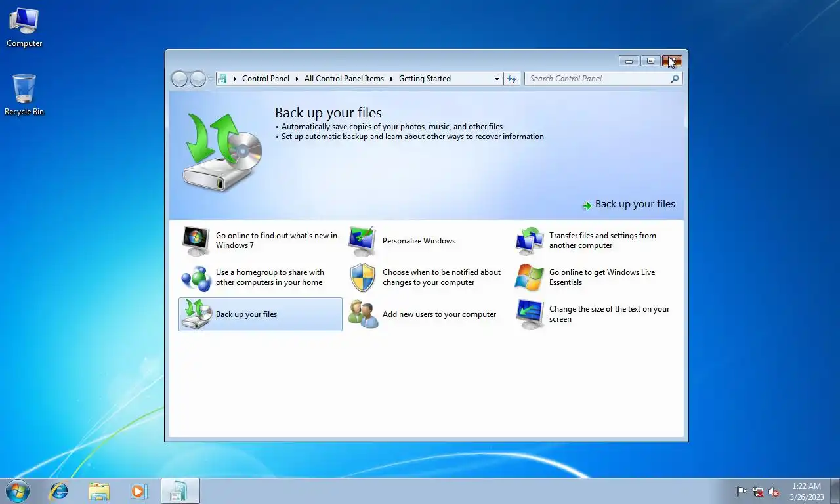Image resolution: width=840 pixels, height=504 pixels.
Task: Launch Internet Explorer from taskbar
Action: pos(59,491)
